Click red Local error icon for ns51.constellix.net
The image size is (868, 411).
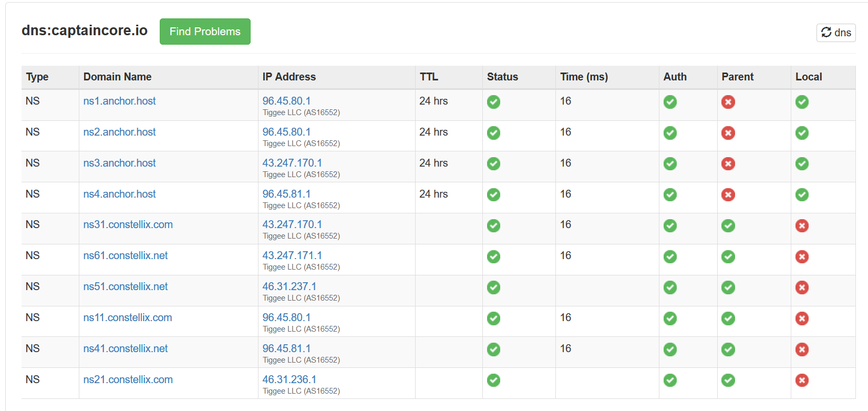tap(802, 287)
